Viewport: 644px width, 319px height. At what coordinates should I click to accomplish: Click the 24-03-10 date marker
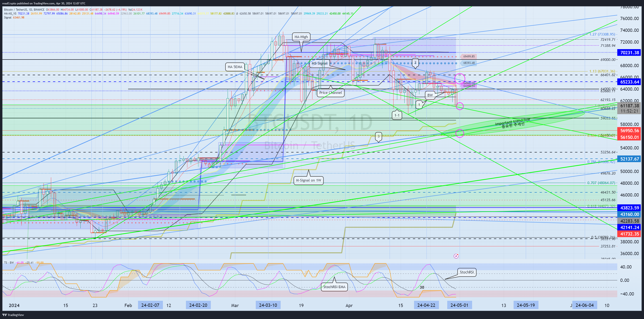(268, 305)
